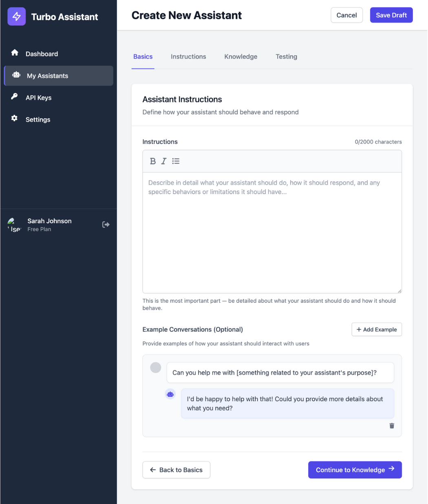Open API Keys via the key icon

15,97
